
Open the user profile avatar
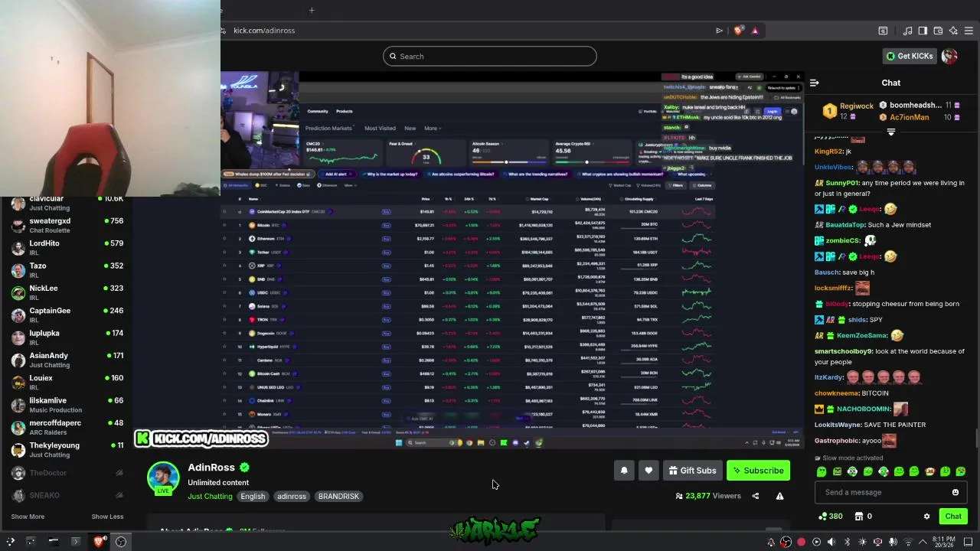tap(949, 56)
